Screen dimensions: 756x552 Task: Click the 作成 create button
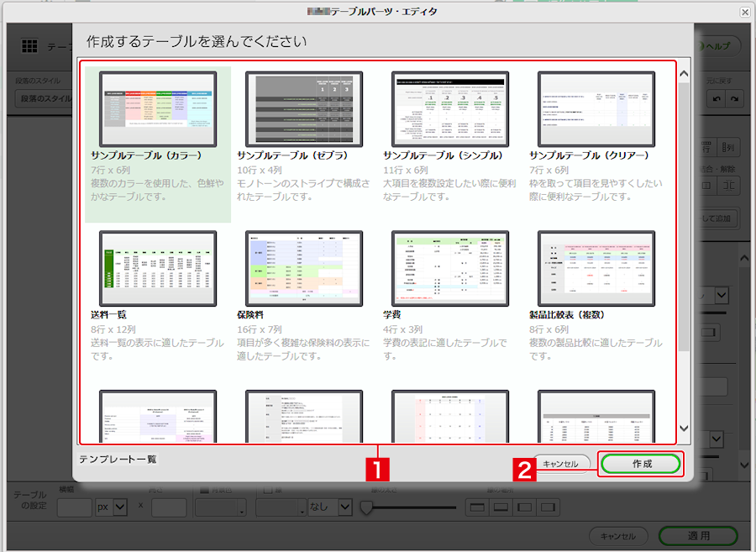[x=641, y=464]
